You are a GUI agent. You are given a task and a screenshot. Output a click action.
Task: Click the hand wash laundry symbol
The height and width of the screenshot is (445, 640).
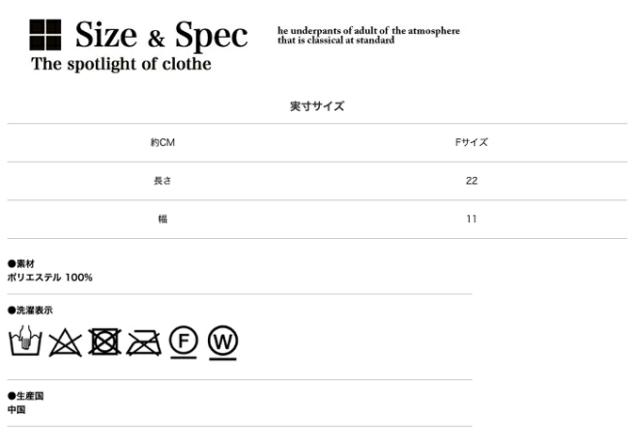(x=26, y=341)
